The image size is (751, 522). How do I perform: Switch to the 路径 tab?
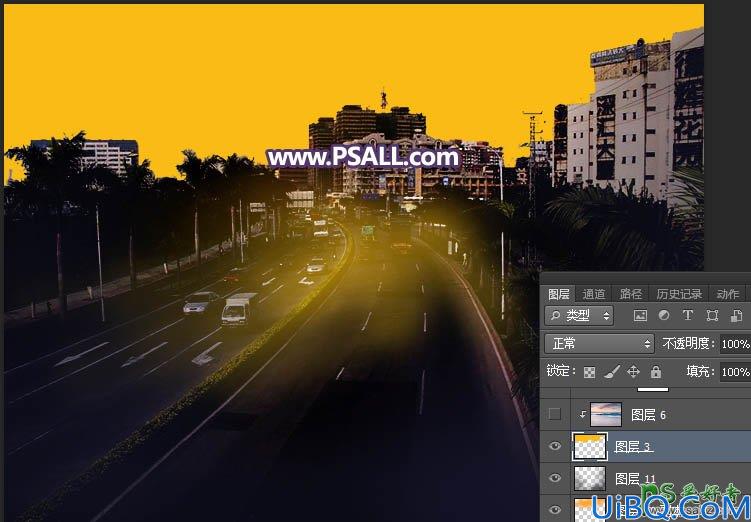(630, 294)
